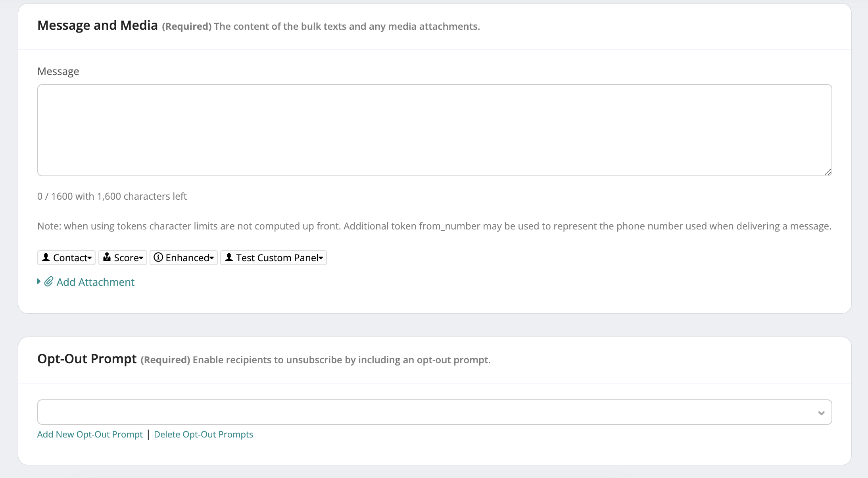Click Add New Opt-Out Prompt link
The height and width of the screenshot is (478, 868).
click(x=90, y=434)
